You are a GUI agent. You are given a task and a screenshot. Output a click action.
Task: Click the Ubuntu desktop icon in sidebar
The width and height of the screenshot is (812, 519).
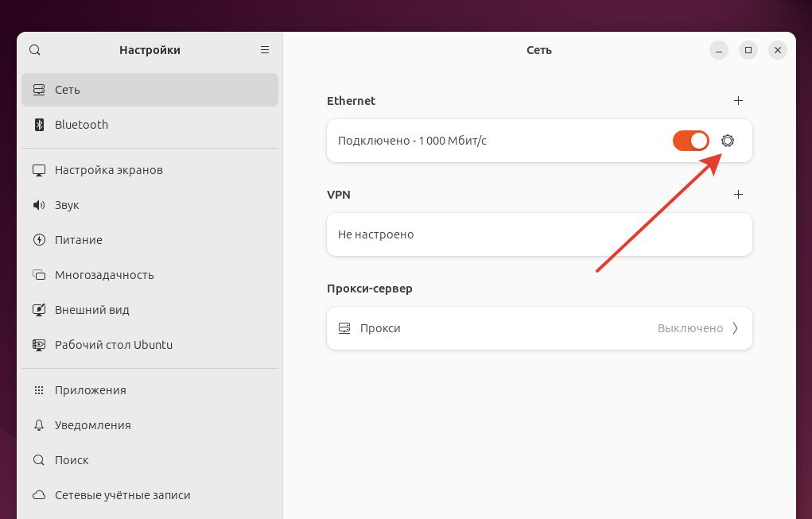point(39,345)
